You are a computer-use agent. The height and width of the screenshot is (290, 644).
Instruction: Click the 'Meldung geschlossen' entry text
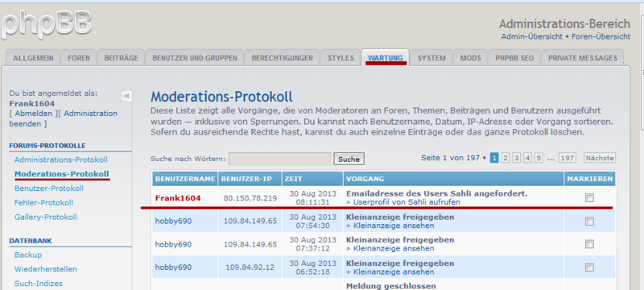391,286
